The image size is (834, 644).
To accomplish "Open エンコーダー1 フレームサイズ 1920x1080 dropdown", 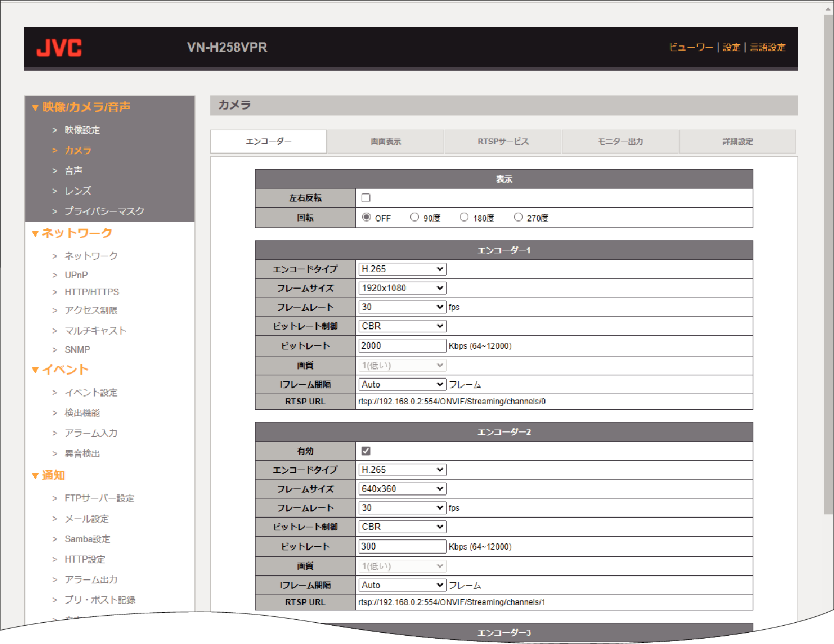I will [402, 288].
